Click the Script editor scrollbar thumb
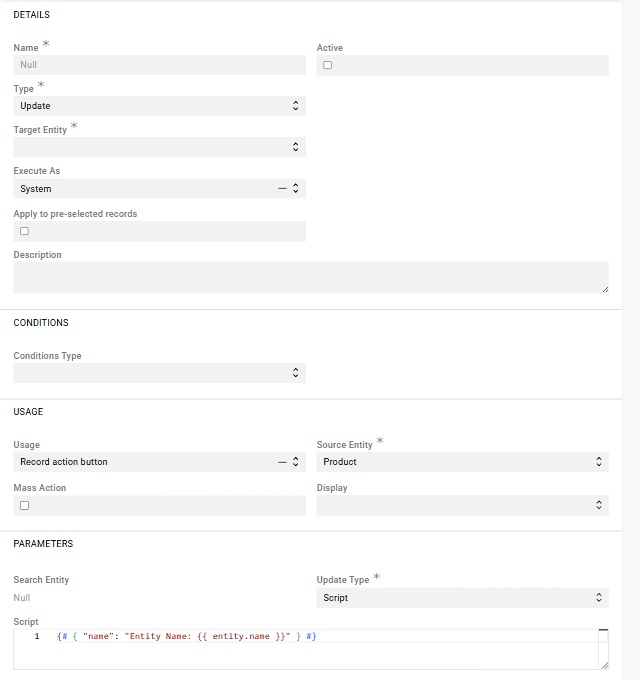Viewport: 640px width, 680px height. pos(603,633)
